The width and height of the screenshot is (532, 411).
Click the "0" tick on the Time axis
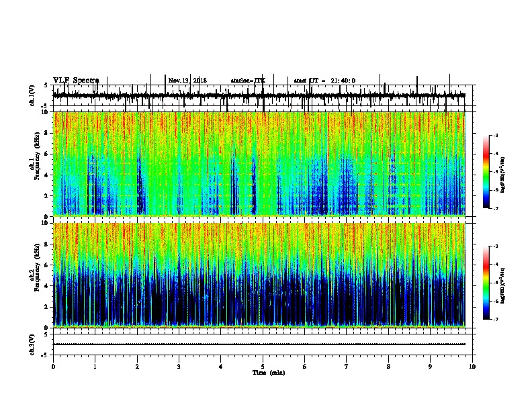point(53,367)
